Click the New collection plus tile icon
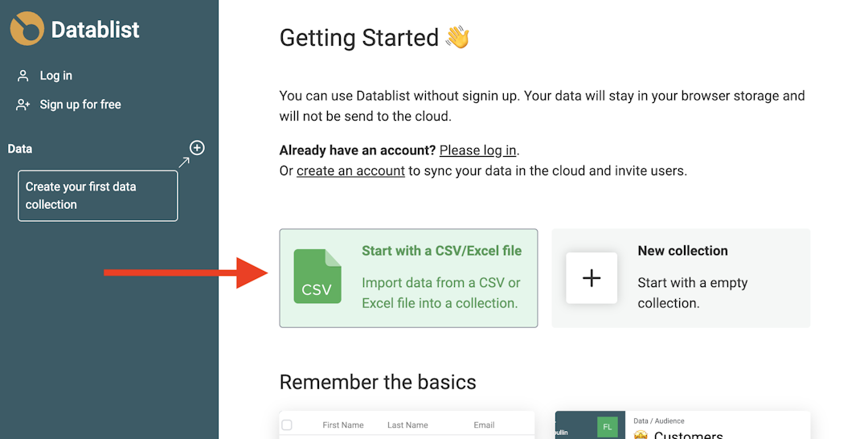 pyautogui.click(x=592, y=278)
